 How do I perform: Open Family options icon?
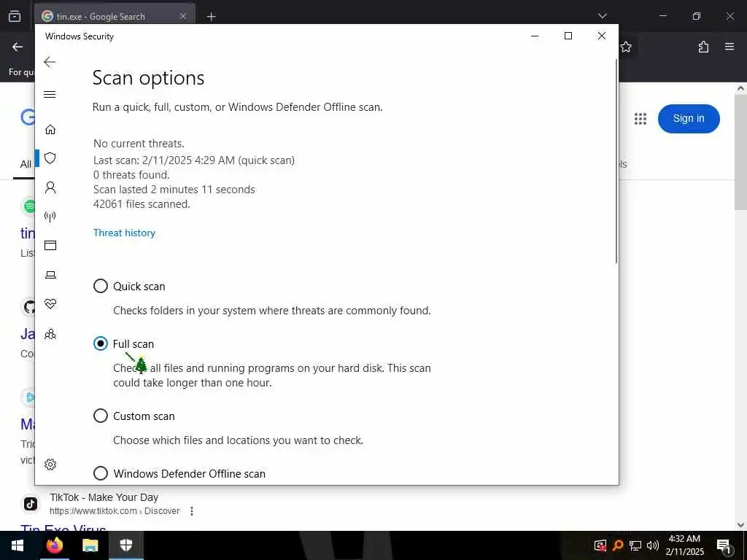pyautogui.click(x=50, y=334)
